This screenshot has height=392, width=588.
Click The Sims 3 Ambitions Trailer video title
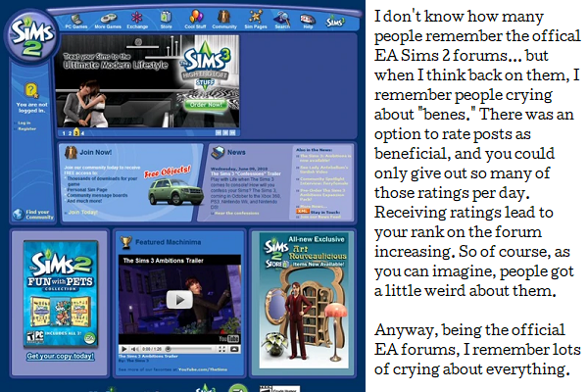(163, 261)
